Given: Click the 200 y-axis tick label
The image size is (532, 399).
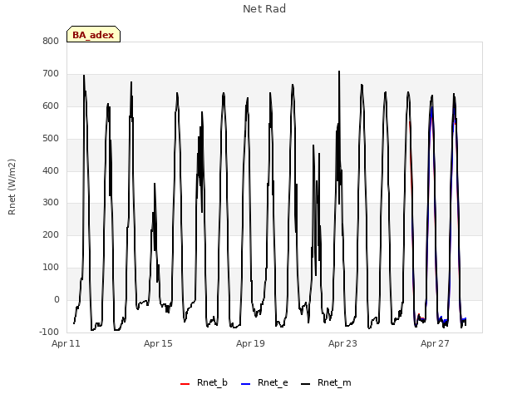Looking at the screenshot, I should click(x=51, y=234).
